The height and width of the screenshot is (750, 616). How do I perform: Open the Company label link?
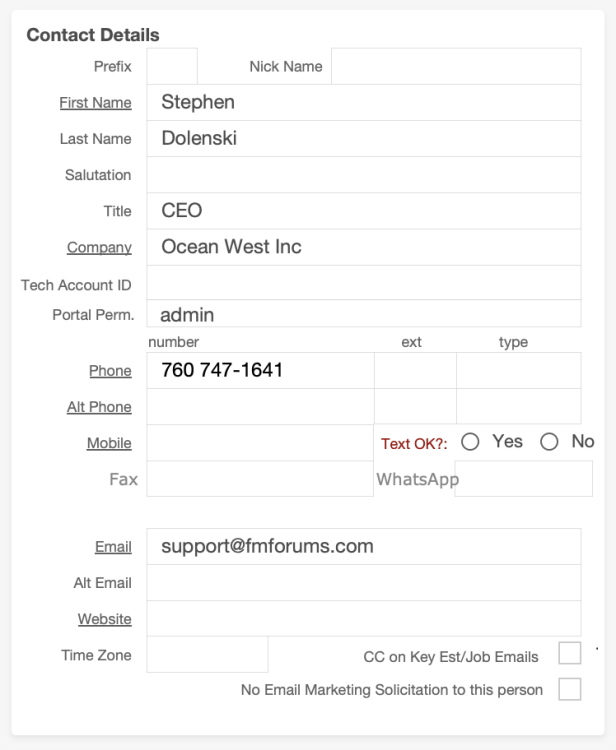click(x=99, y=247)
